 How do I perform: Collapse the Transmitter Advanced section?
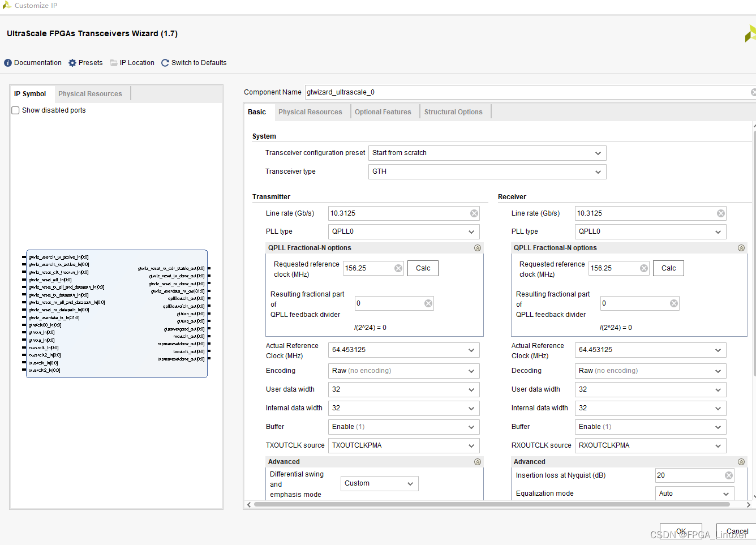pos(478,462)
